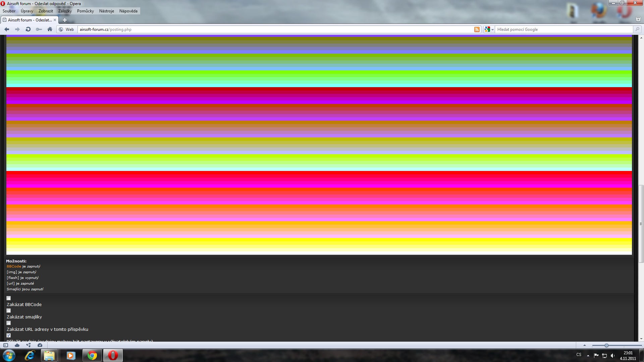The width and height of the screenshot is (644, 362).
Task: Tick the Zakázat URL adresy checkbox
Action: point(9,323)
